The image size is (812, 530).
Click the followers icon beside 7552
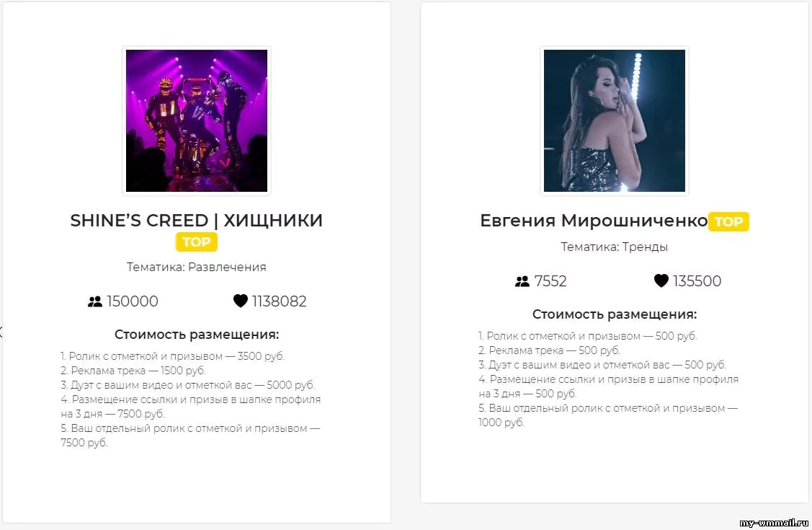[522, 281]
